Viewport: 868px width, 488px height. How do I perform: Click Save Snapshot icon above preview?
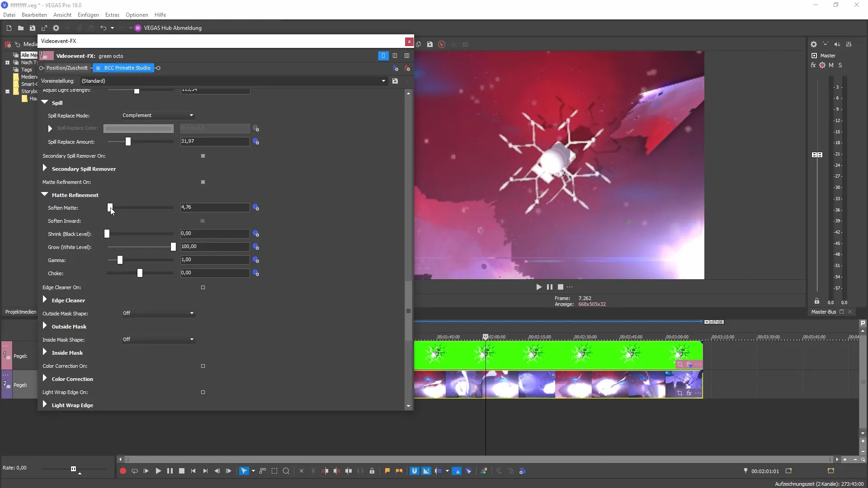pyautogui.click(x=430, y=44)
